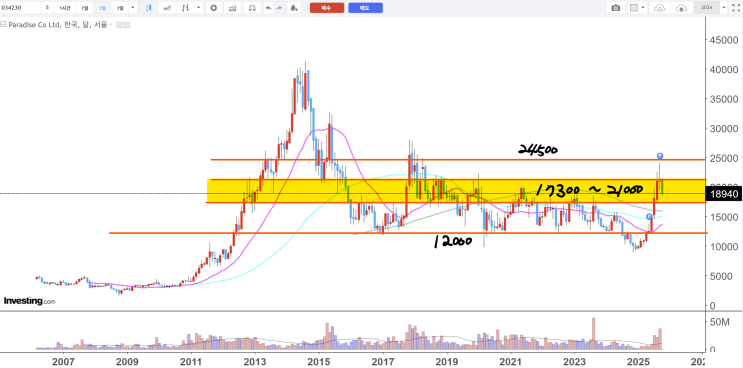This screenshot has width=743, height=368.
Task: Open the indicators icon
Action: click(x=232, y=8)
